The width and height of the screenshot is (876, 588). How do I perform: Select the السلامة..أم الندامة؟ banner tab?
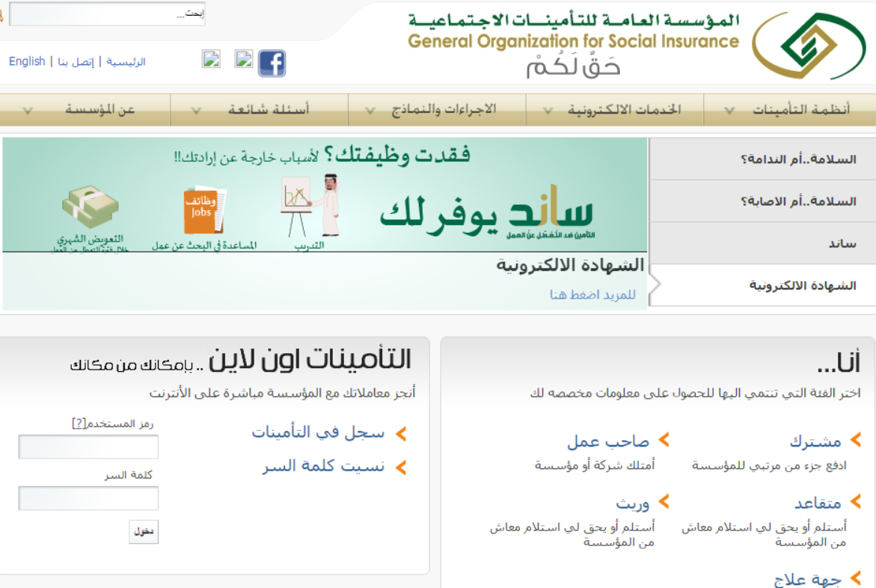pos(762,159)
